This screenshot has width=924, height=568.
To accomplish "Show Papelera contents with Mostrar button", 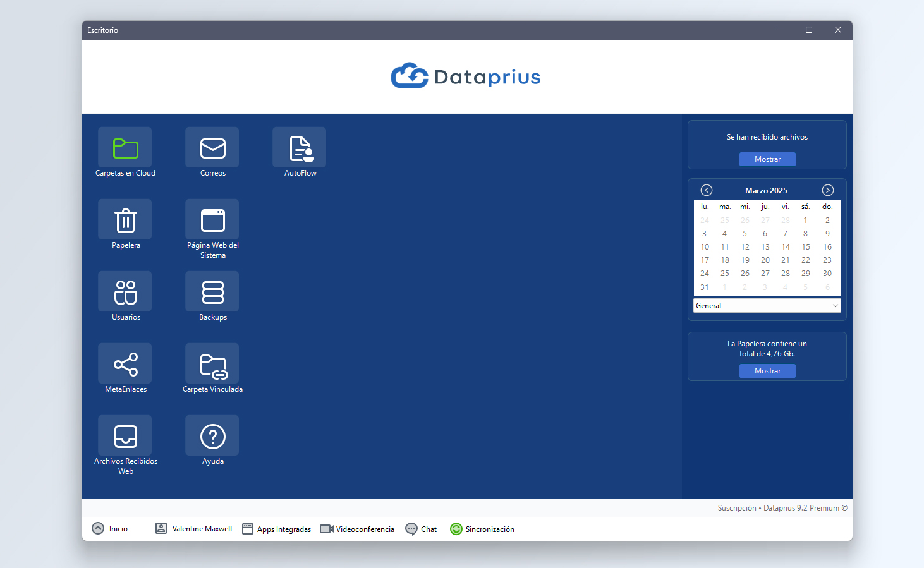I will [767, 371].
